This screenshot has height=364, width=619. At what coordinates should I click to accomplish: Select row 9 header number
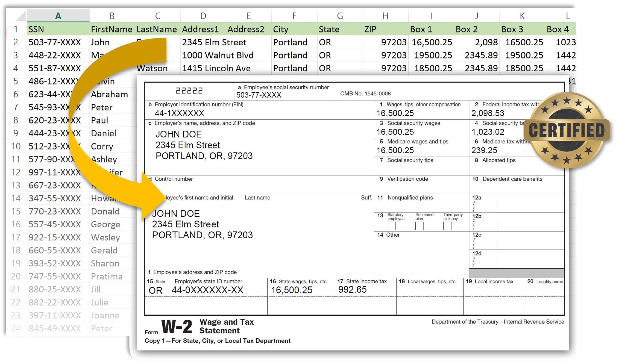coord(16,133)
